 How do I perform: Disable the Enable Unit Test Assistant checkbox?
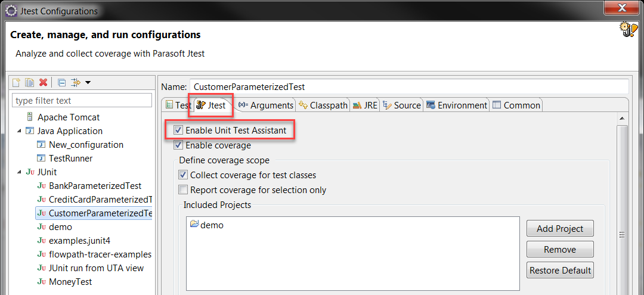pos(178,131)
